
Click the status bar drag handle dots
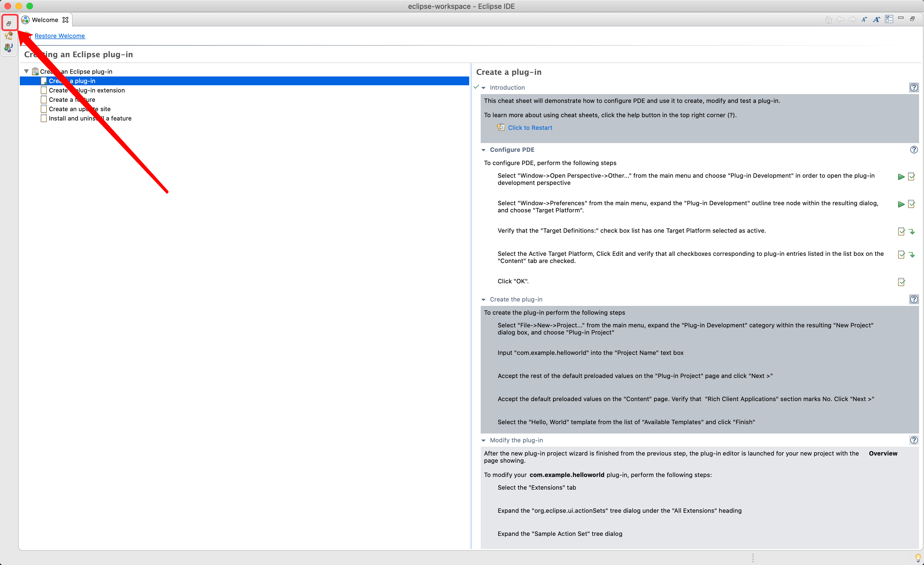pyautogui.click(x=753, y=558)
